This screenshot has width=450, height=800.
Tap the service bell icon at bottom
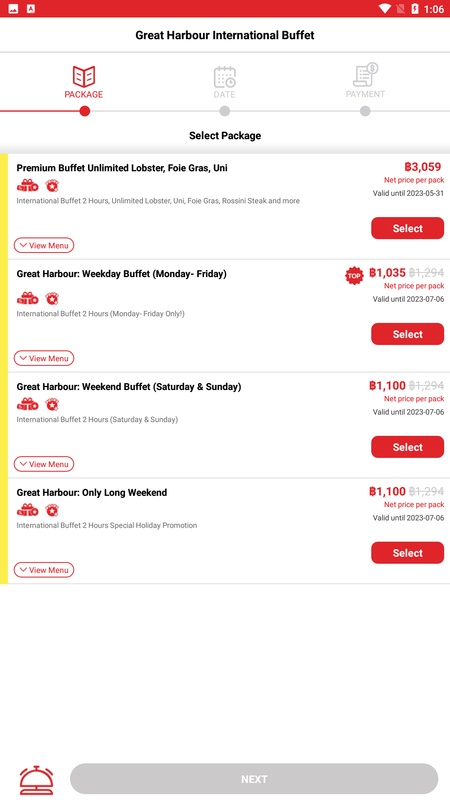point(36,780)
